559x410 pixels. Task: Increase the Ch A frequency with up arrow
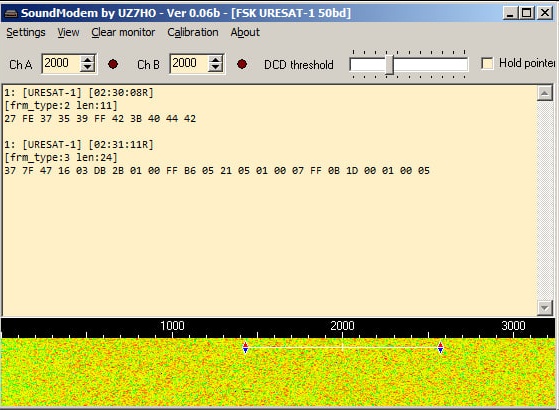[87, 60]
